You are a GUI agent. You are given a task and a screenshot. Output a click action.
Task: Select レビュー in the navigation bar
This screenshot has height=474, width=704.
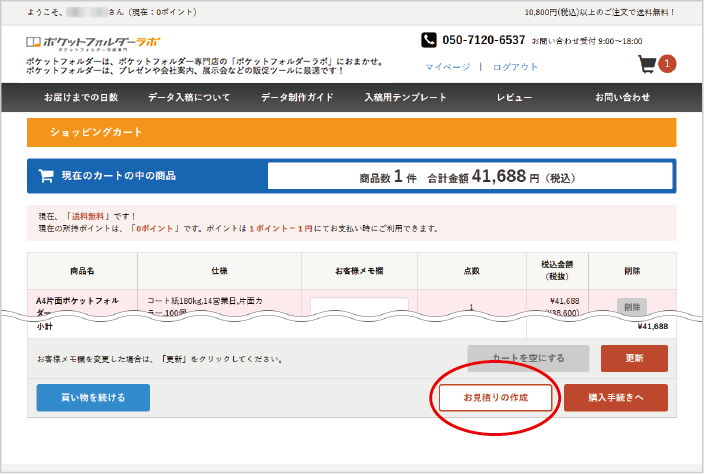[514, 98]
